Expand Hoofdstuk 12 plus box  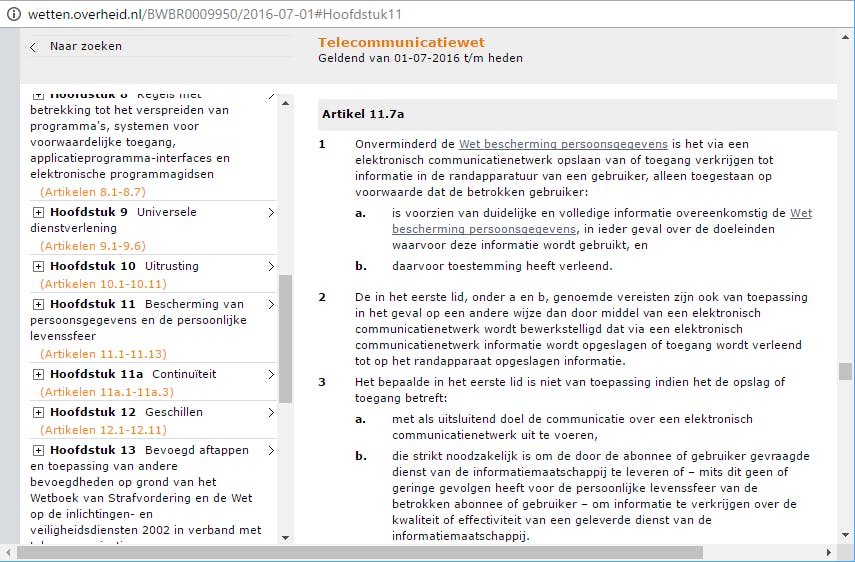(38, 412)
